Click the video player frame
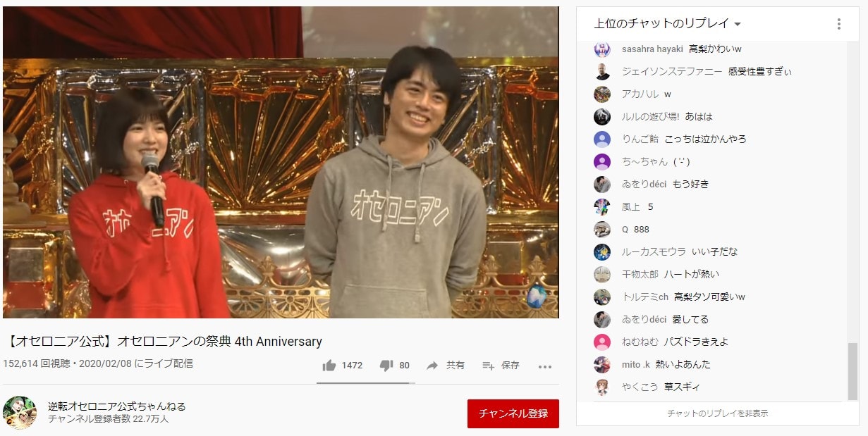 tap(281, 162)
